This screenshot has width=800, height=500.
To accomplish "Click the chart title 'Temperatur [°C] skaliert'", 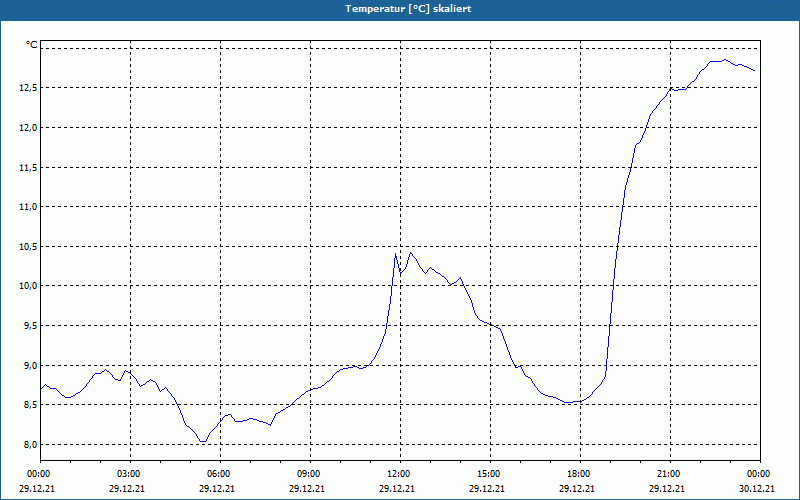I will [x=408, y=9].
